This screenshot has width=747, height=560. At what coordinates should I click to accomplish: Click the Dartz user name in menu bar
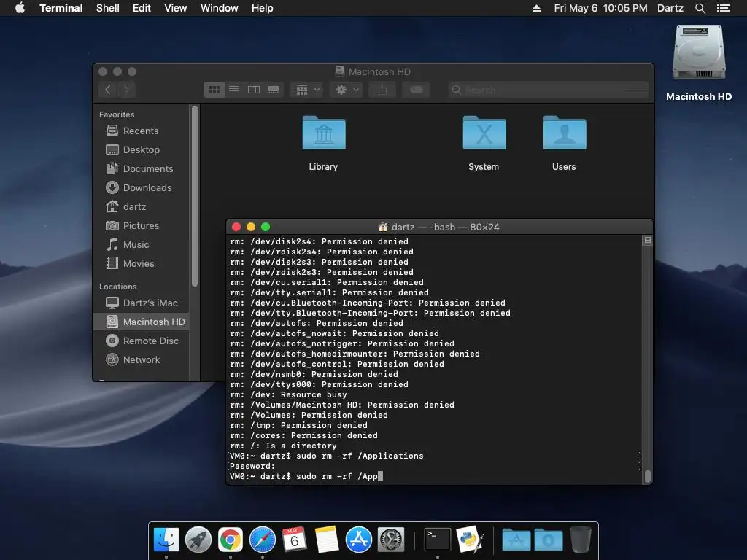pyautogui.click(x=670, y=8)
